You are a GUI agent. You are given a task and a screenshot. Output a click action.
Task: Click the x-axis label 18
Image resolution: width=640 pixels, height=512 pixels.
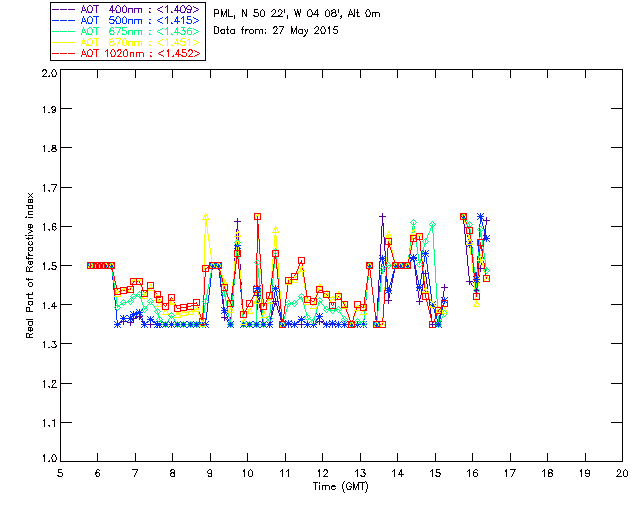click(x=547, y=473)
